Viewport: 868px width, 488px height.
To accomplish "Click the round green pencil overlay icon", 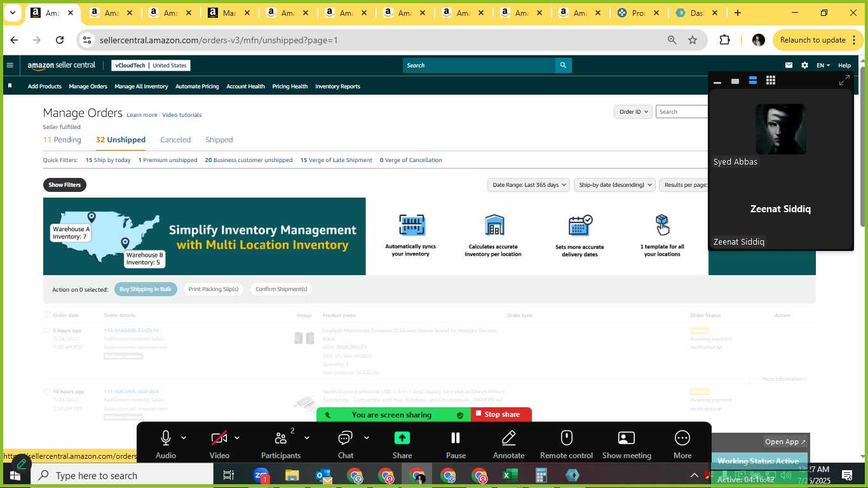I will pyautogui.click(x=21, y=464).
